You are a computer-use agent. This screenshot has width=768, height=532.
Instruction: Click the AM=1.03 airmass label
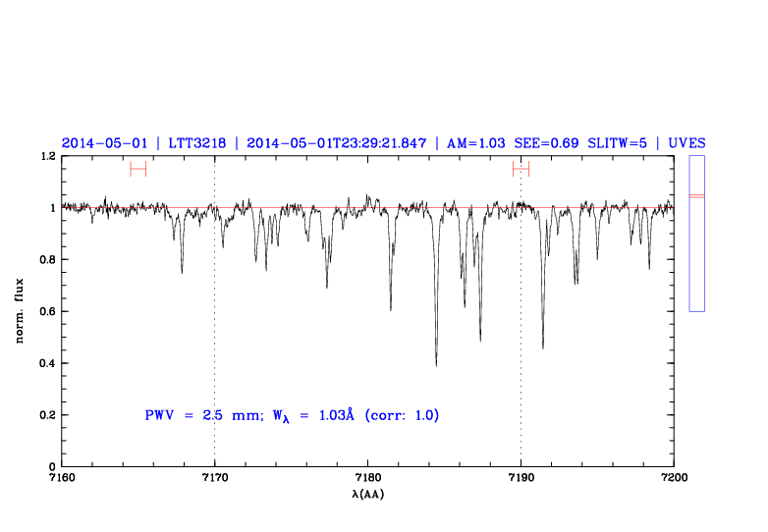476,142
